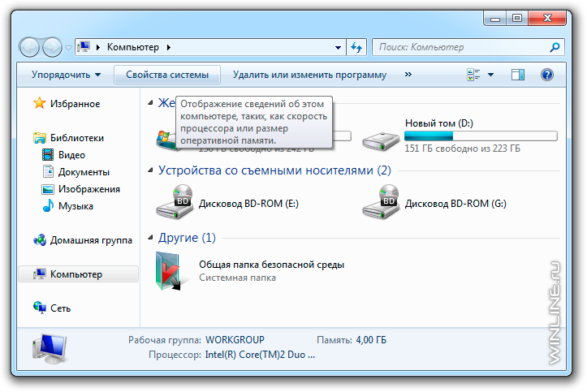This screenshot has width=587, height=392.
Task: Click Дисковод BD-ROM (G:) label
Action: tap(455, 204)
